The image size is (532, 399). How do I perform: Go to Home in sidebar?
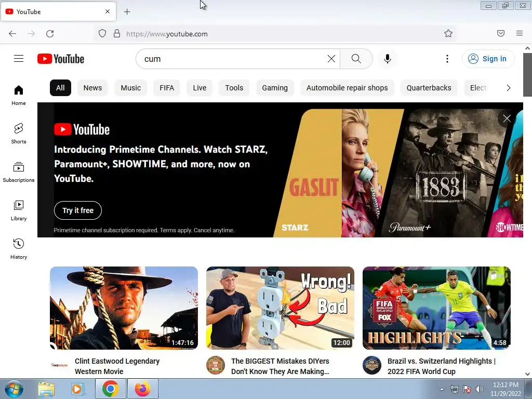(19, 96)
